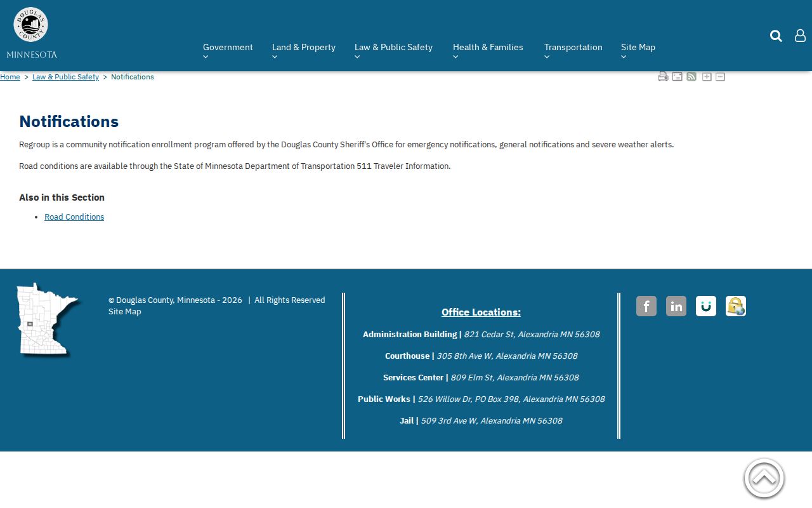Viewport: 812px width, 508px height.
Task: Click the 511 Traveler Information sentence
Action: point(235,166)
